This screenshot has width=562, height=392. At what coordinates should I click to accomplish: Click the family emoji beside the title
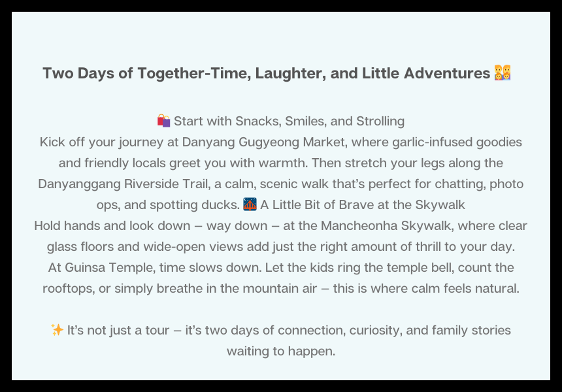(502, 73)
